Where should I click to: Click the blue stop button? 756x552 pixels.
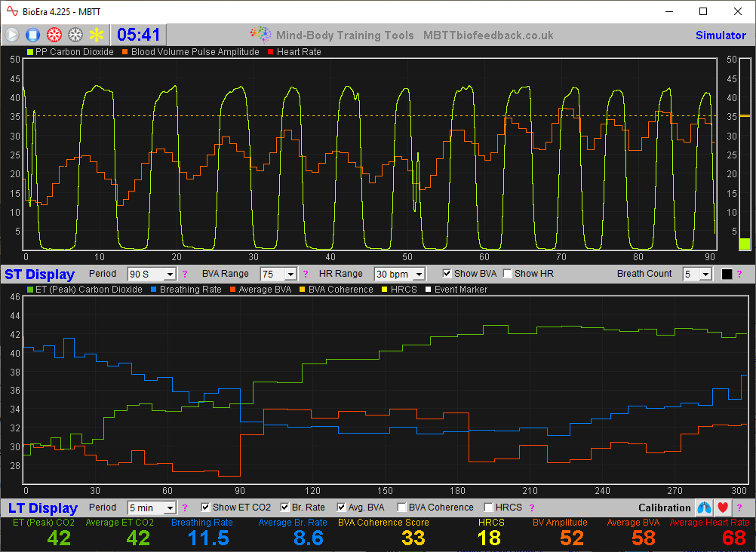click(32, 35)
